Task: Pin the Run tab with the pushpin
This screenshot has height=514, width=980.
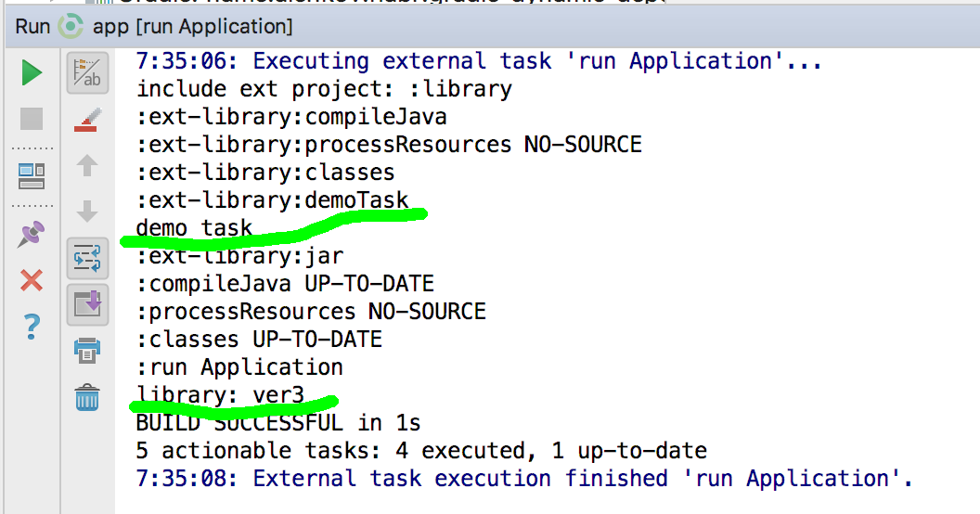Action: (x=32, y=234)
